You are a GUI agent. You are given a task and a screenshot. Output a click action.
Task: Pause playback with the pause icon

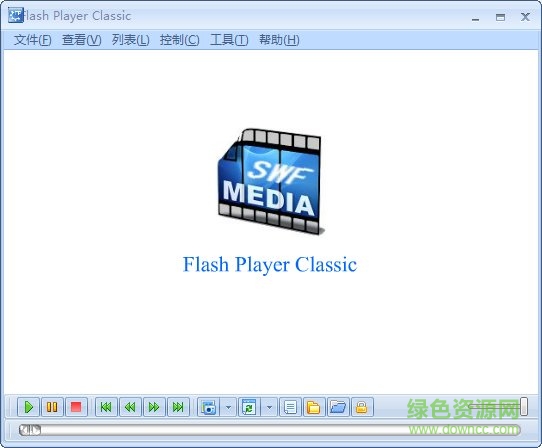[x=52, y=407]
